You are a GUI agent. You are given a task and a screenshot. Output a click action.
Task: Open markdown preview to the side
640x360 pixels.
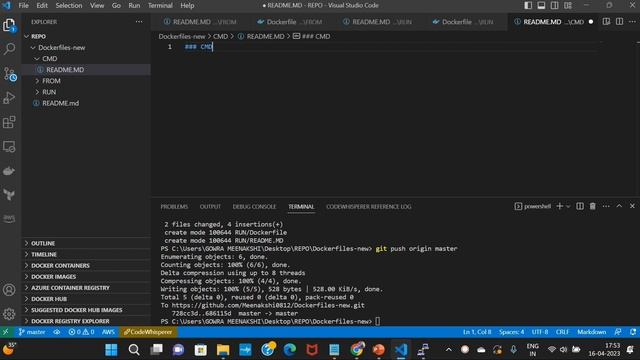[606, 22]
